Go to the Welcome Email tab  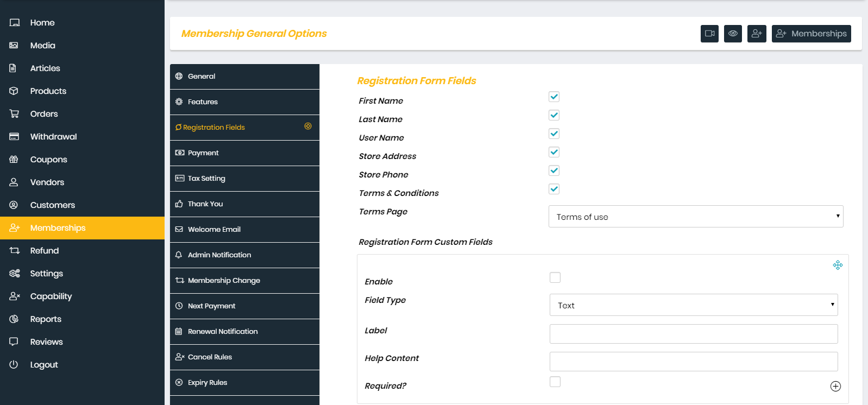click(244, 230)
